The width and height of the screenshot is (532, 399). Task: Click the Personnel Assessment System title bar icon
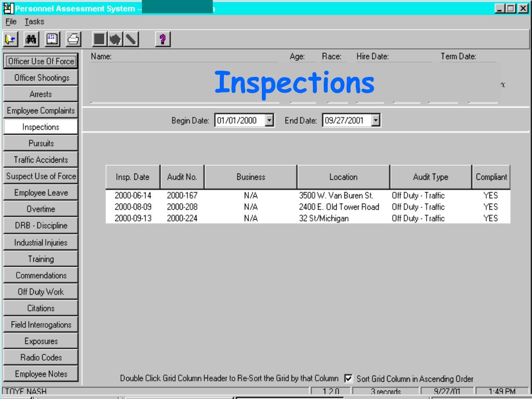click(8, 8)
